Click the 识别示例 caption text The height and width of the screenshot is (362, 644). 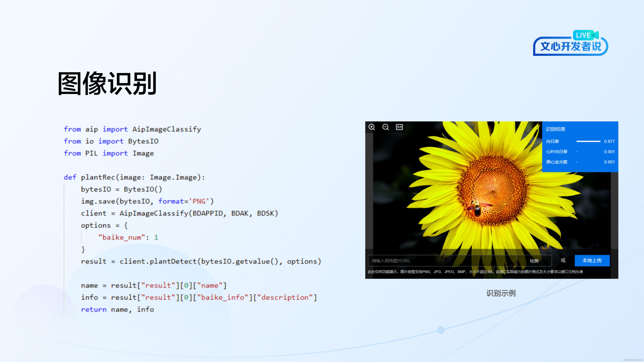click(501, 293)
